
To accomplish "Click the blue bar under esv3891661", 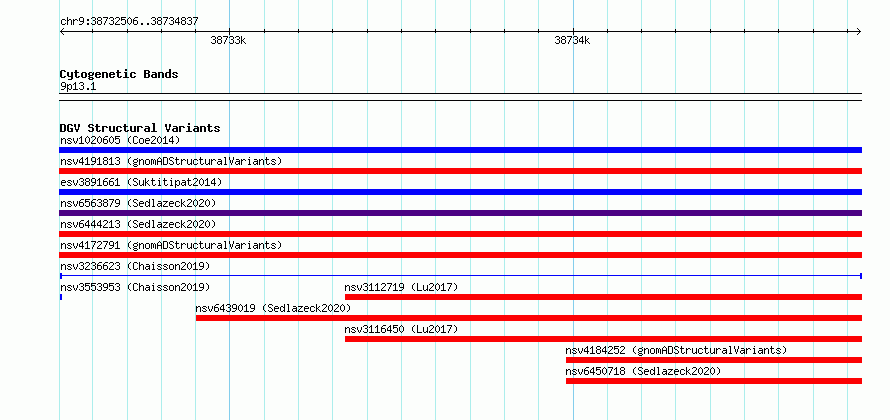I will (460, 192).
